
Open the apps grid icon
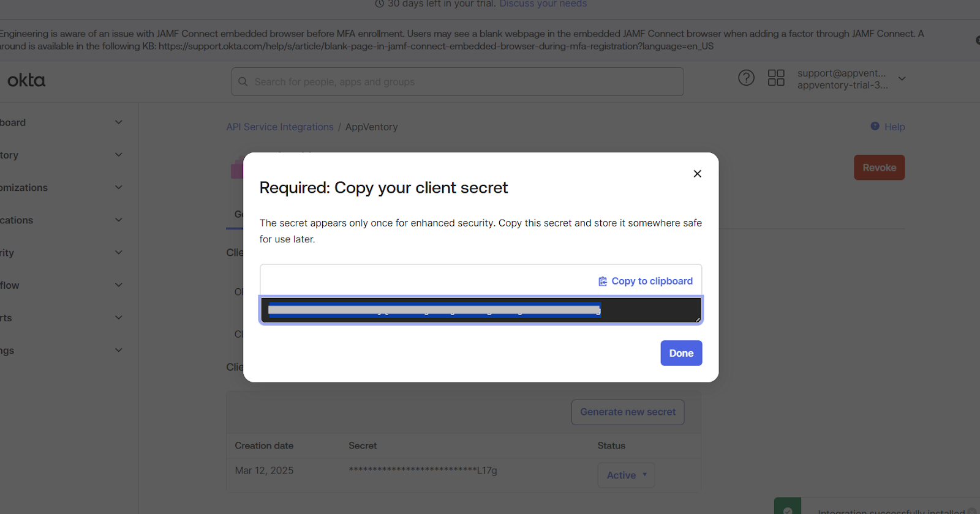coord(776,78)
